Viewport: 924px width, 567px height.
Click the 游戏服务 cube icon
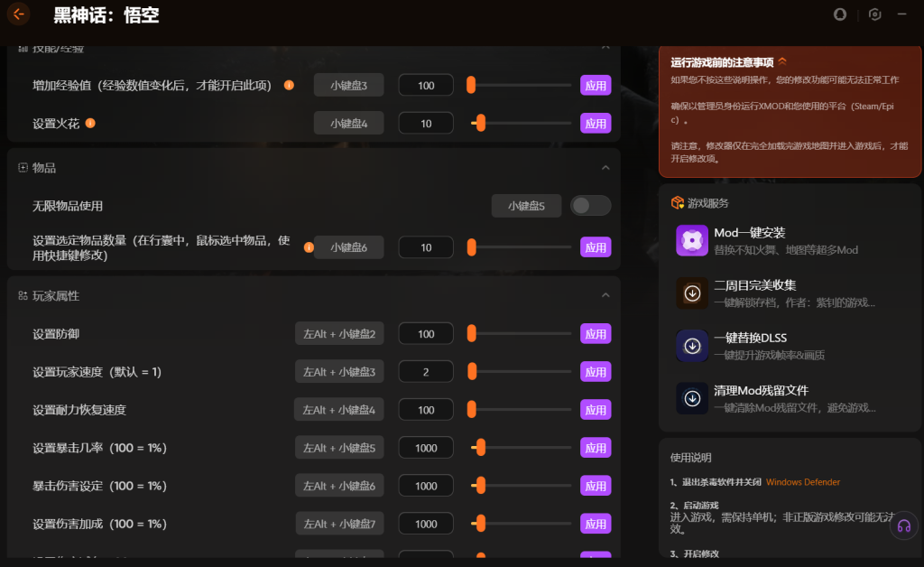tap(677, 203)
